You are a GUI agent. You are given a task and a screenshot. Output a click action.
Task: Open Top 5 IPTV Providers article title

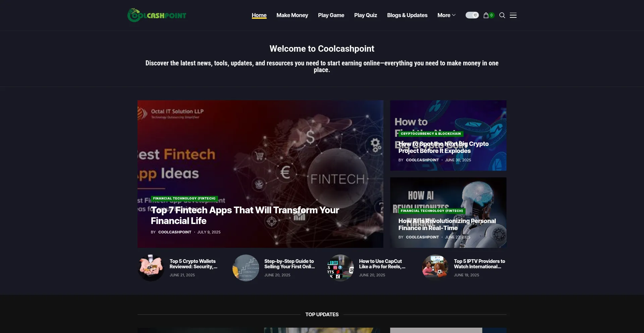(479, 264)
